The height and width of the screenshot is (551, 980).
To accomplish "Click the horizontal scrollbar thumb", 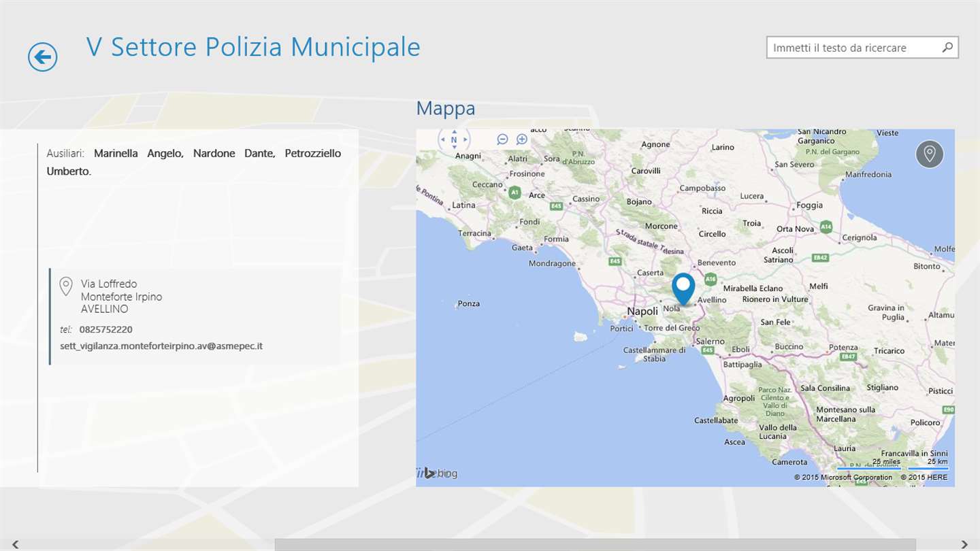I will tap(595, 544).
